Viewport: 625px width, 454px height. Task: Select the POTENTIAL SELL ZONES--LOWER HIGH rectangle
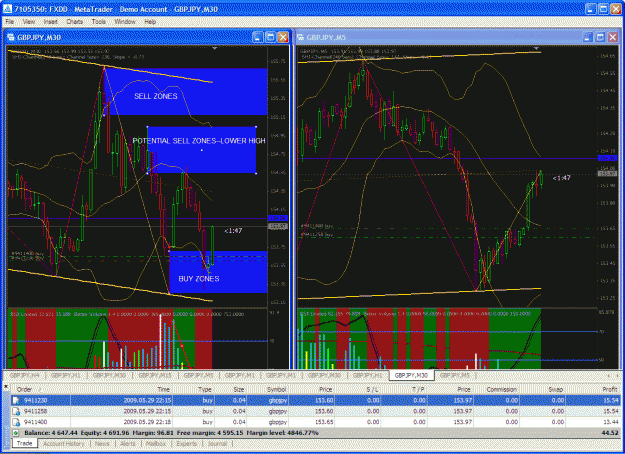202,150
